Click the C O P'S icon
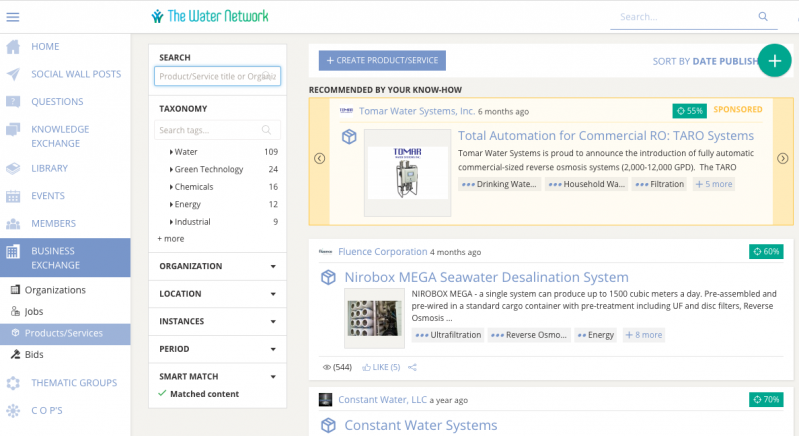Screen dimensions: 799x436 [13, 411]
